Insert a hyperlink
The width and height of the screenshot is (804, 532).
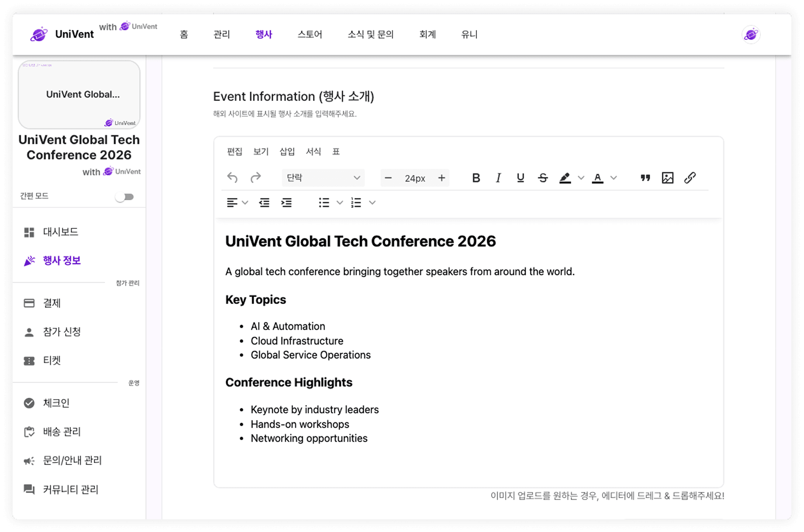(690, 178)
